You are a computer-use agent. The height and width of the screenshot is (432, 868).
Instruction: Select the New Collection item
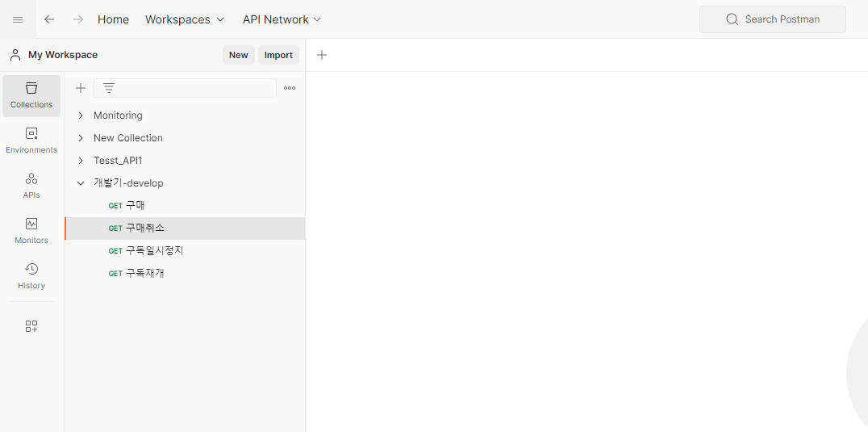point(128,138)
